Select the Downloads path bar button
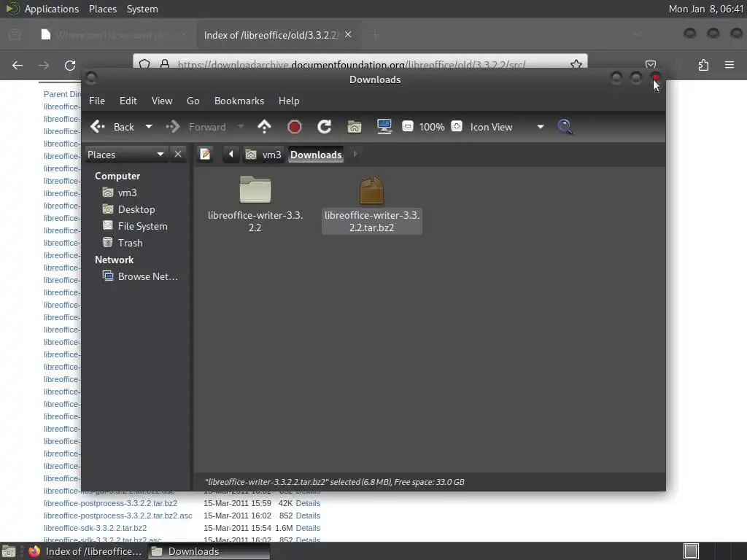Image resolution: width=747 pixels, height=560 pixels. 316,155
